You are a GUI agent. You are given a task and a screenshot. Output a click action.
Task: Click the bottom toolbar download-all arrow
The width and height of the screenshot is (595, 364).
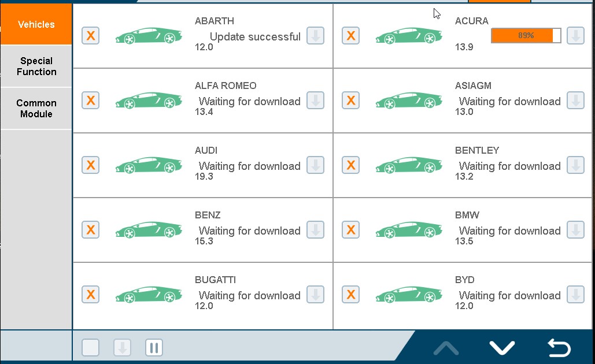122,348
